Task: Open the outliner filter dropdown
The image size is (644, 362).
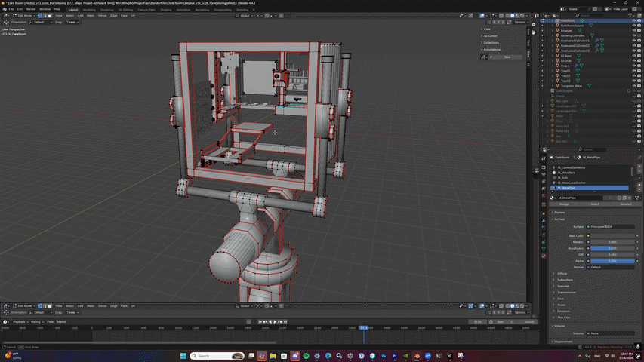Action: (x=631, y=16)
